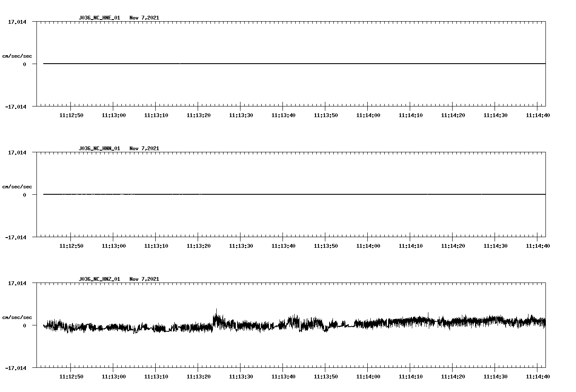This screenshot has width=576, height=392.
Task: Click 11:14:00 time label on HNN plot
Action: pyautogui.click(x=368, y=246)
